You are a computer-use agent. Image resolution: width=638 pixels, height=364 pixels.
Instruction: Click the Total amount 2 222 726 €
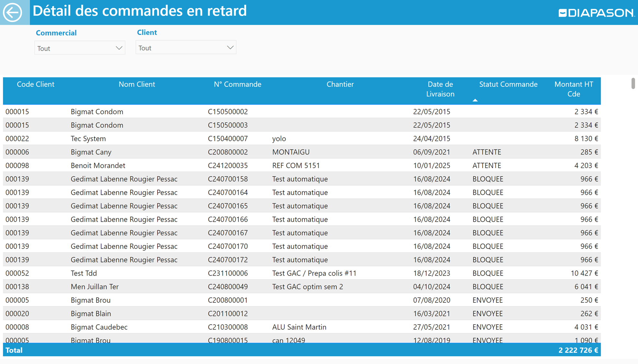578,350
